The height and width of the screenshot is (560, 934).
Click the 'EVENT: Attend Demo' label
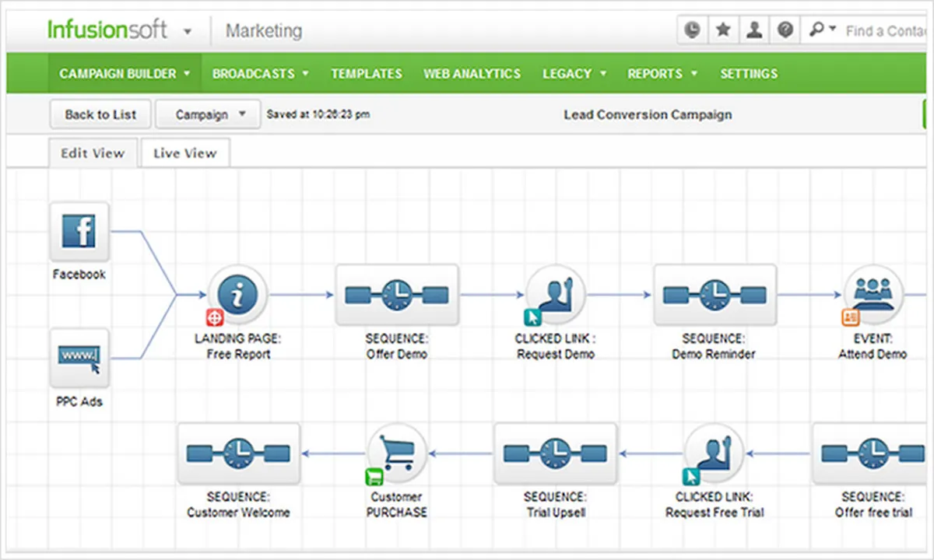[873, 346]
